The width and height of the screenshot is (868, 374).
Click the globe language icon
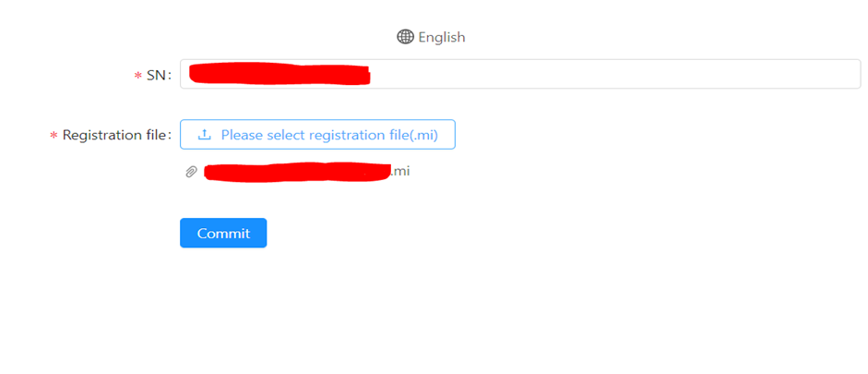point(405,37)
